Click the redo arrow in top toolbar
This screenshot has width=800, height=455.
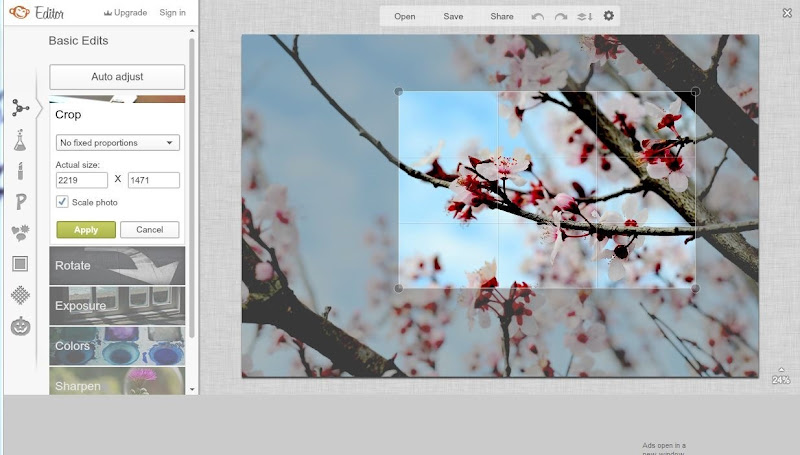point(561,16)
